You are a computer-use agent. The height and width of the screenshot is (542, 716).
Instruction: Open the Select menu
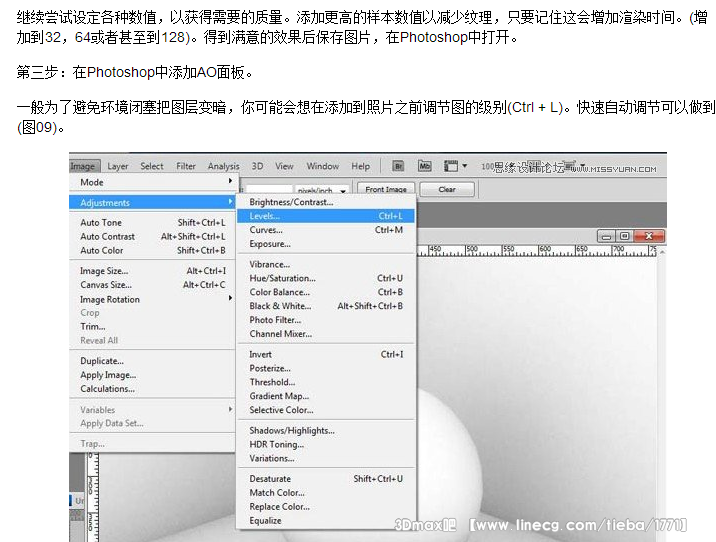tap(152, 166)
